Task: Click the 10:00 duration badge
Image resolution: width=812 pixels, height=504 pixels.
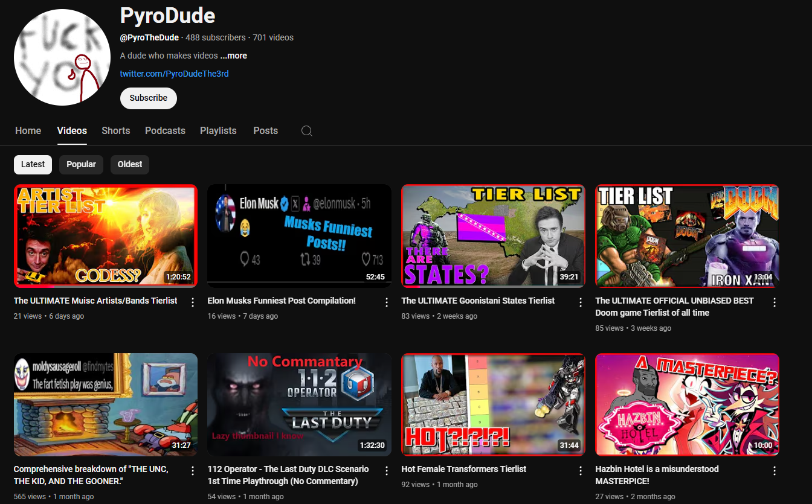Action: coord(763,445)
